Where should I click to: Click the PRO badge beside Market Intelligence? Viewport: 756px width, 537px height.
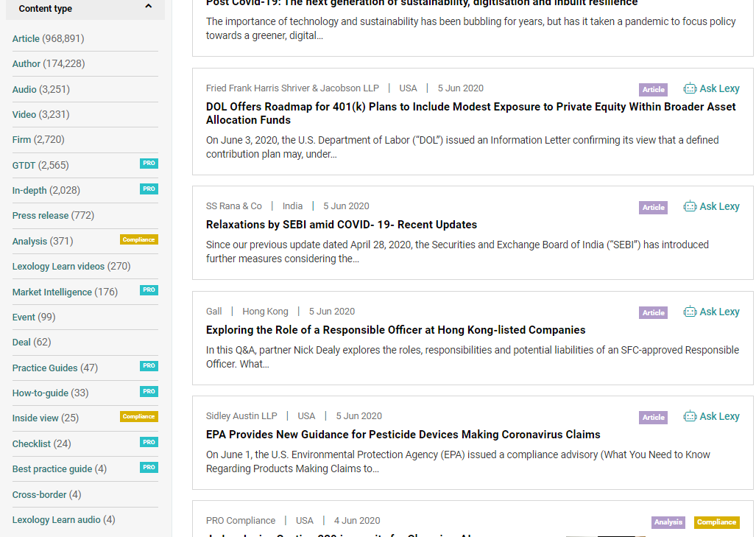pyautogui.click(x=149, y=290)
